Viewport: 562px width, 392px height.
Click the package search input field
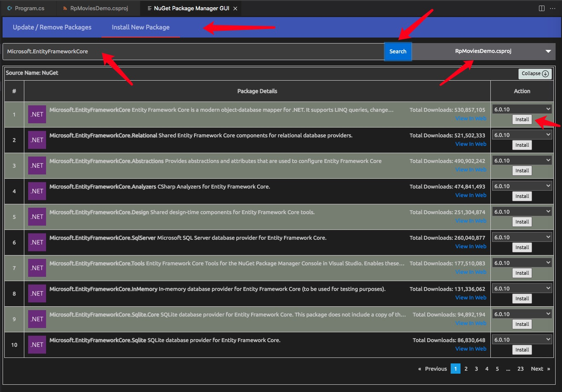pos(194,52)
